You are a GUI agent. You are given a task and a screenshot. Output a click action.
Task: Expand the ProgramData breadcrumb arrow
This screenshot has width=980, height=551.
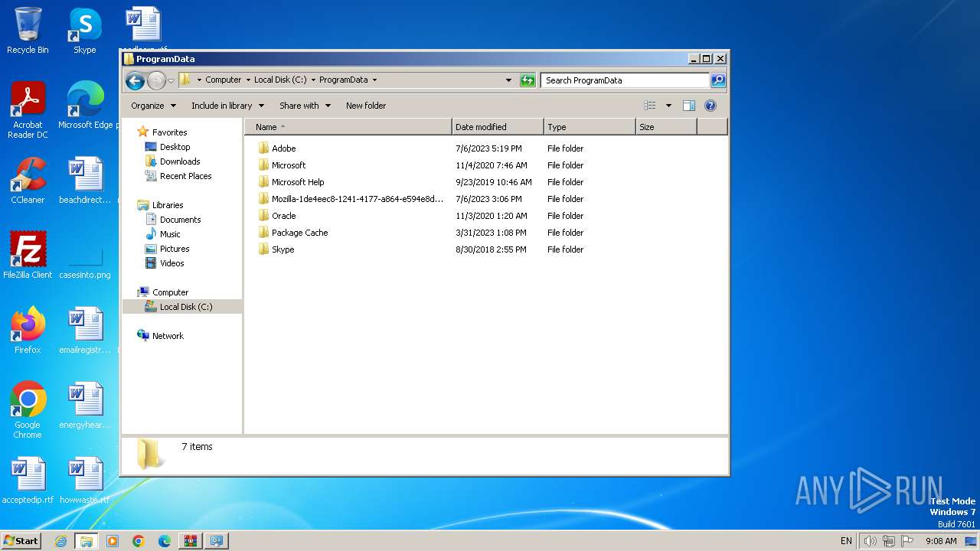[374, 80]
